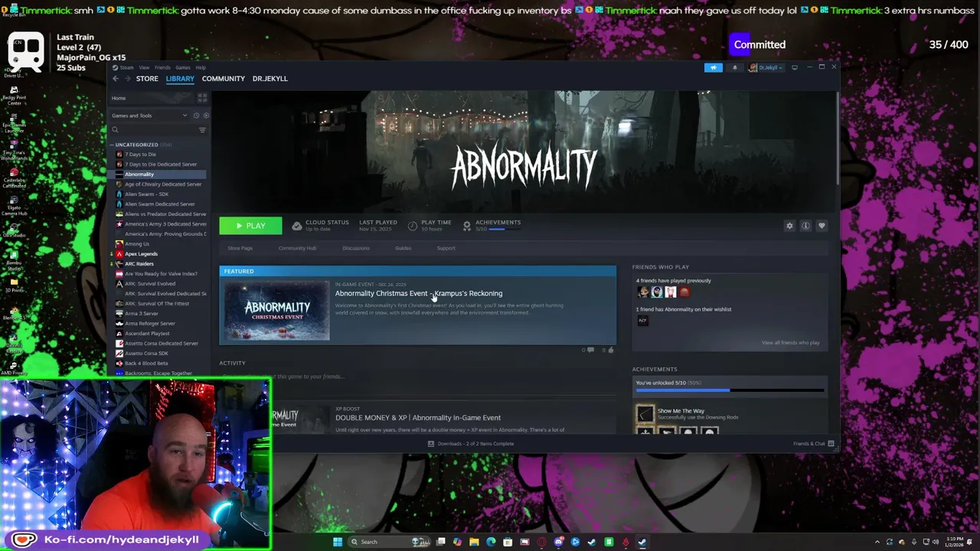Switch to the LIBRARY tab

click(x=180, y=79)
